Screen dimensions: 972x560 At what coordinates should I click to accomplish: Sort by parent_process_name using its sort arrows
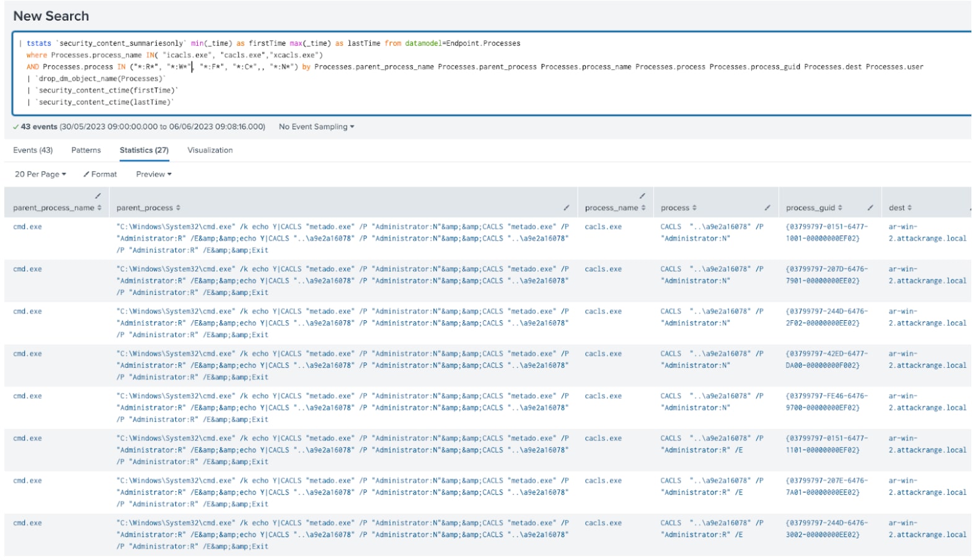[99, 208]
